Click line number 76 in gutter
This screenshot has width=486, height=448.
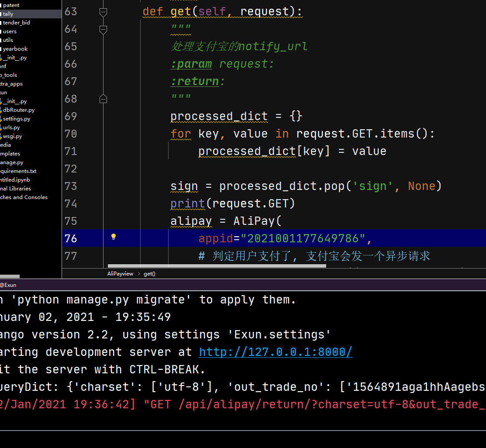(x=71, y=238)
